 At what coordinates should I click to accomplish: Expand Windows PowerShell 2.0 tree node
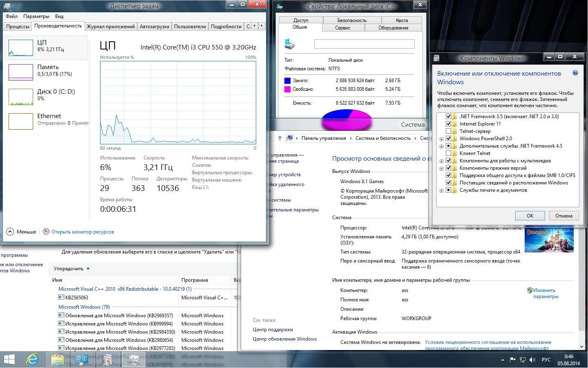441,139
